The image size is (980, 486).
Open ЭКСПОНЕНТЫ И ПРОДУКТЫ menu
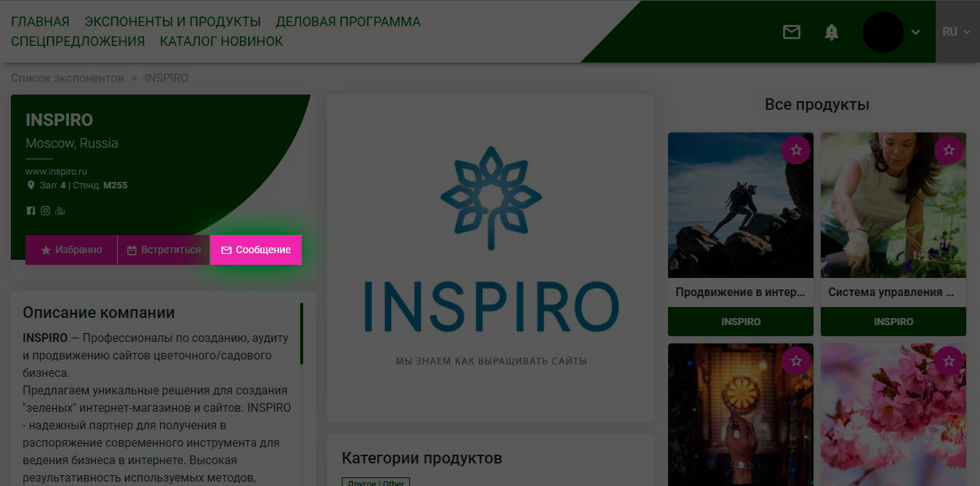(x=172, y=22)
